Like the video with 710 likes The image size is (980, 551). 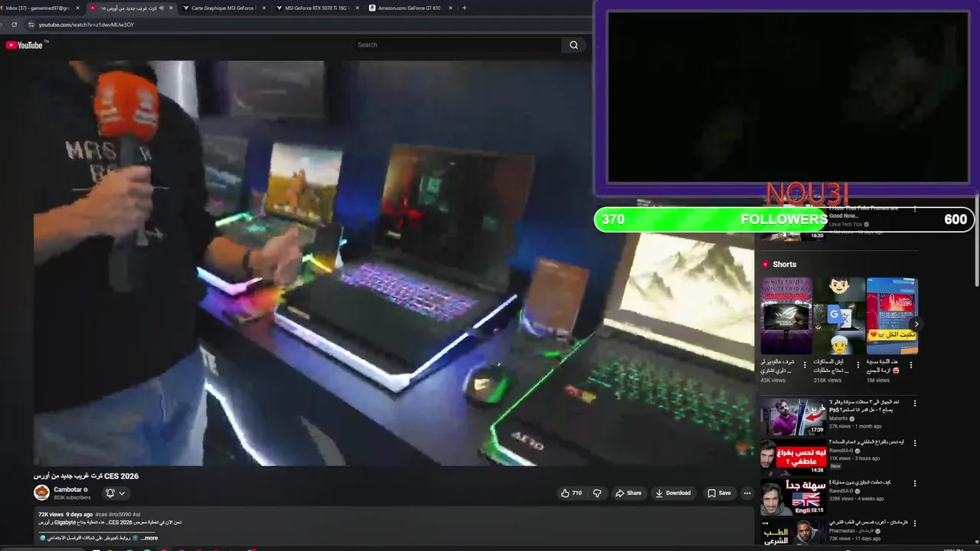(571, 494)
